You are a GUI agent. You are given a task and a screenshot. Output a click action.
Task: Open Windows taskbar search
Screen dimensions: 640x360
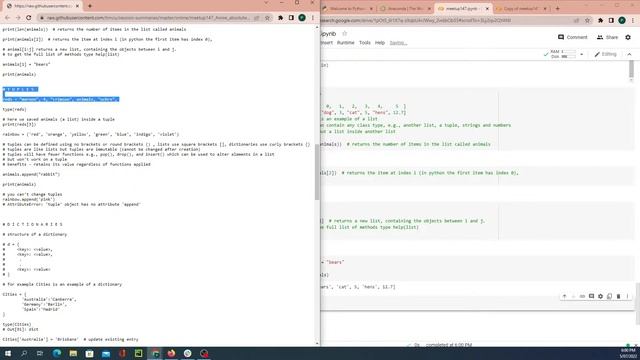click(x=24, y=353)
